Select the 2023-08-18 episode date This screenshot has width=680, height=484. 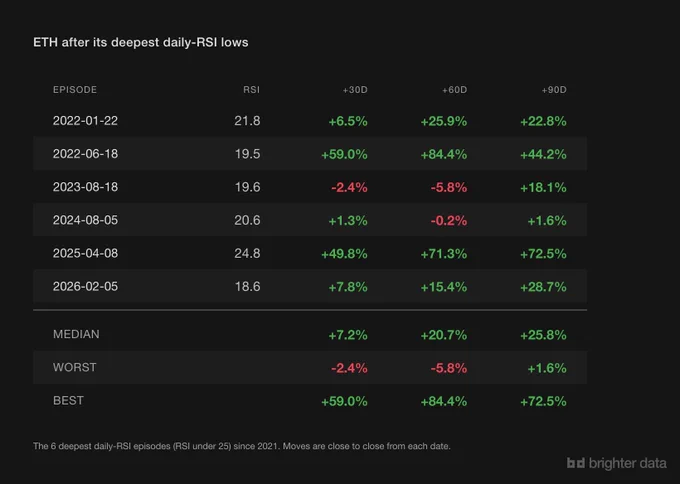click(x=85, y=187)
